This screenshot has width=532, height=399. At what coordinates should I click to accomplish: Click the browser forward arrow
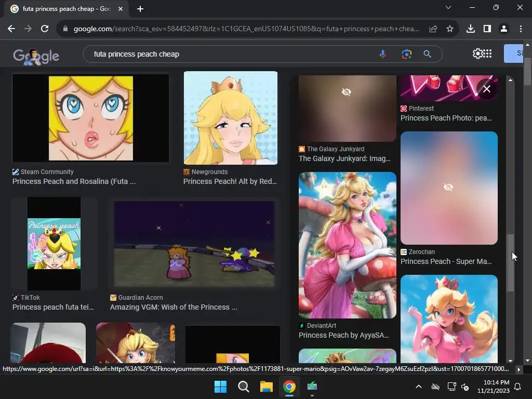[28, 29]
